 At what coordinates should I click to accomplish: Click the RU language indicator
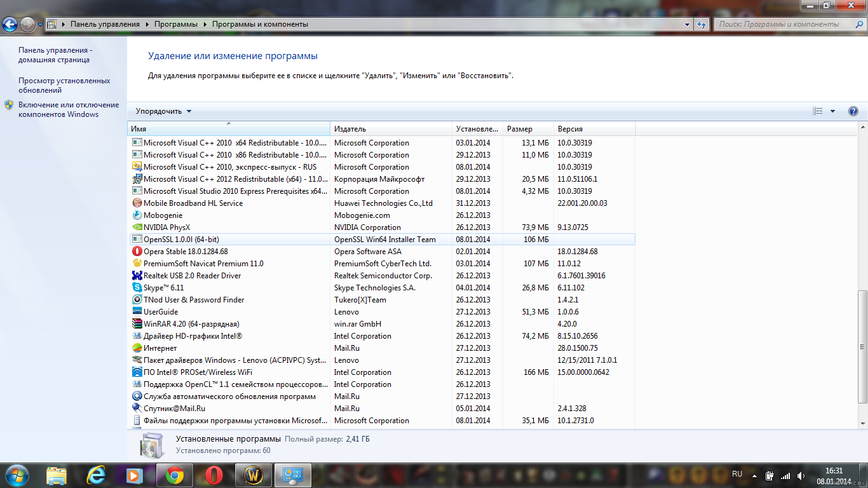pyautogui.click(x=737, y=474)
